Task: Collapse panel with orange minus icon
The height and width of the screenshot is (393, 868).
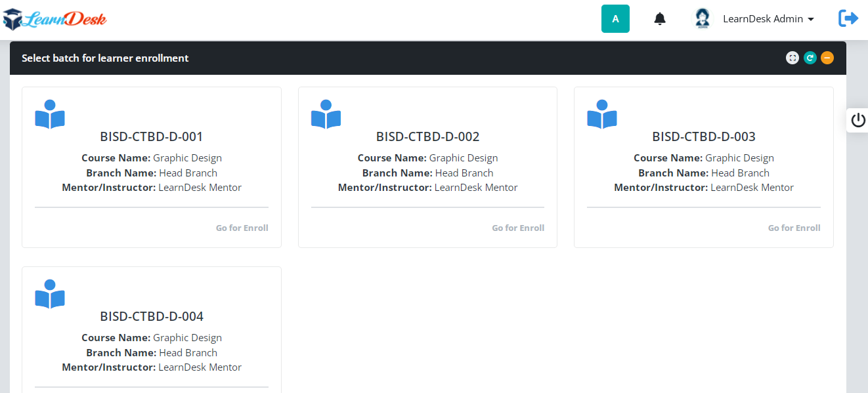Action: click(827, 58)
